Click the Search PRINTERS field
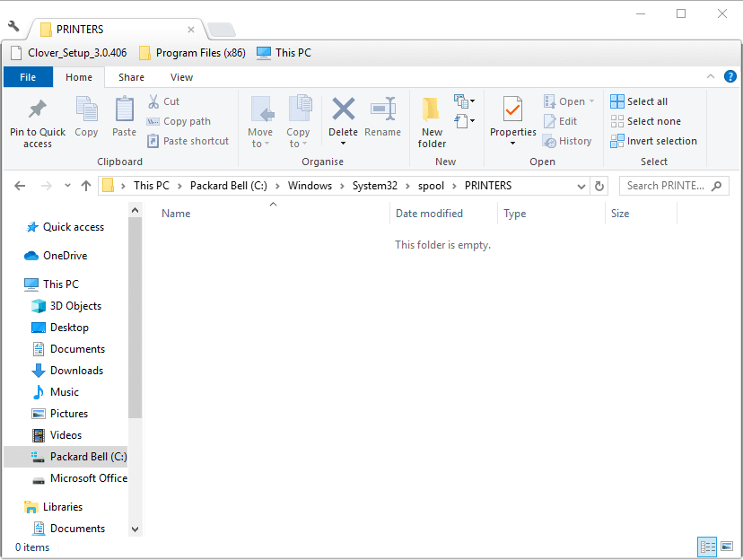 coord(674,186)
